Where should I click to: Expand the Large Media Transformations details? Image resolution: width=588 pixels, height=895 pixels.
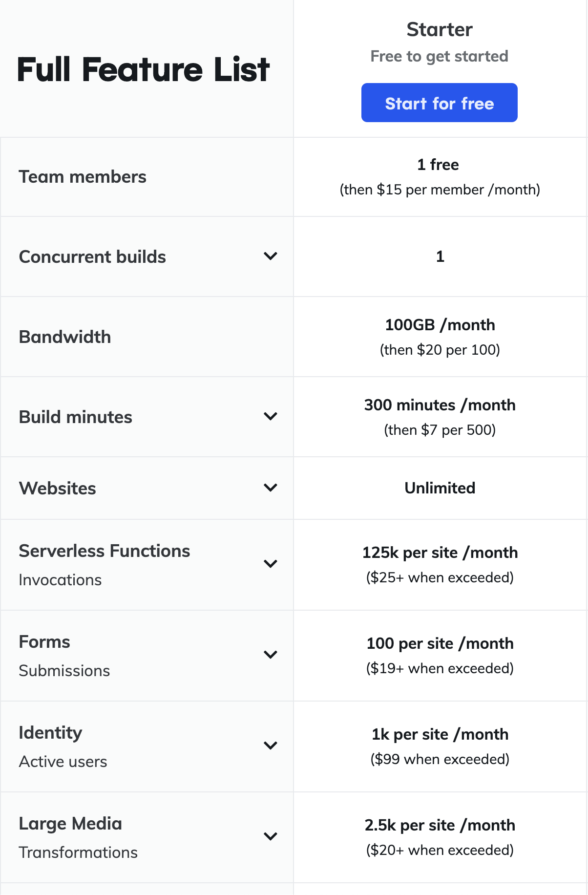tap(270, 837)
